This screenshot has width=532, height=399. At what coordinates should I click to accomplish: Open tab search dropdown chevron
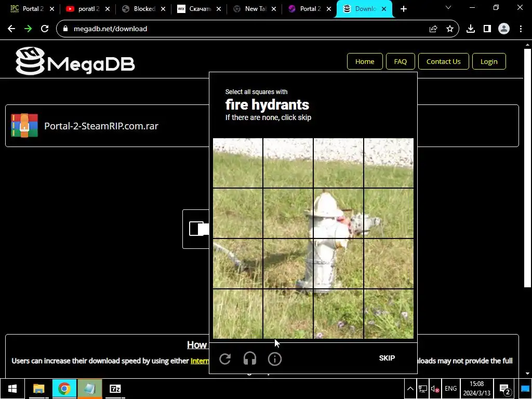pos(448,7)
